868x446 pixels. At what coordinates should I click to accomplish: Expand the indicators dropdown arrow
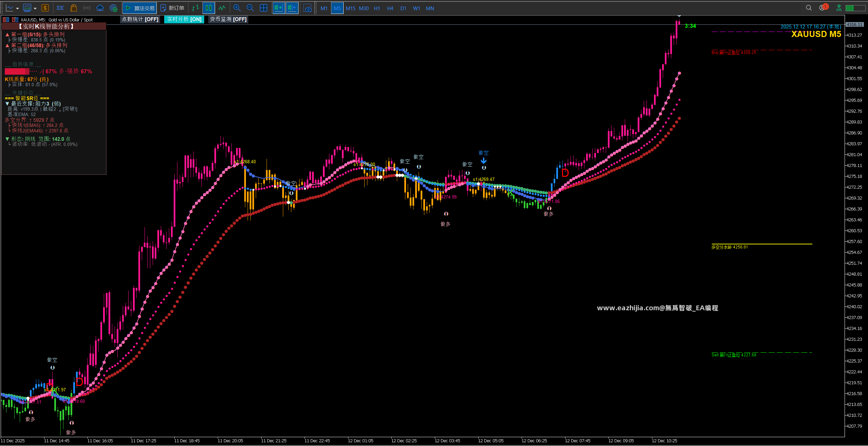click(35, 8)
